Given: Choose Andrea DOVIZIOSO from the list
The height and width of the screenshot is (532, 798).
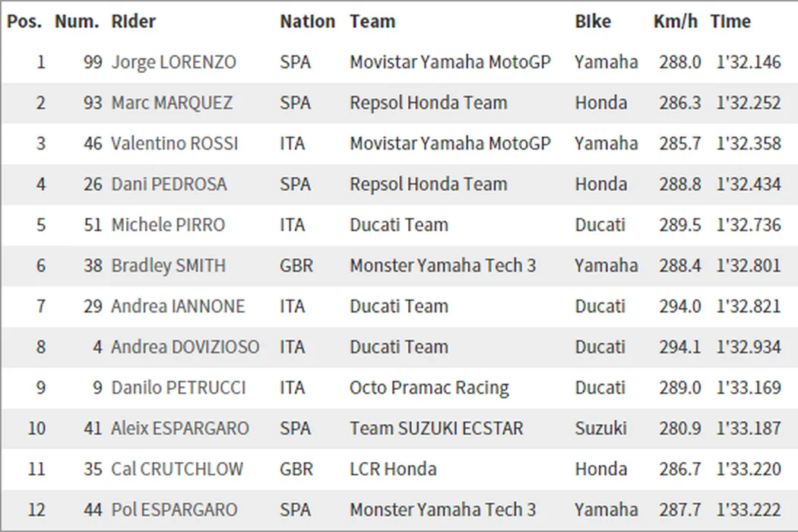Looking at the screenshot, I should pos(185,347).
